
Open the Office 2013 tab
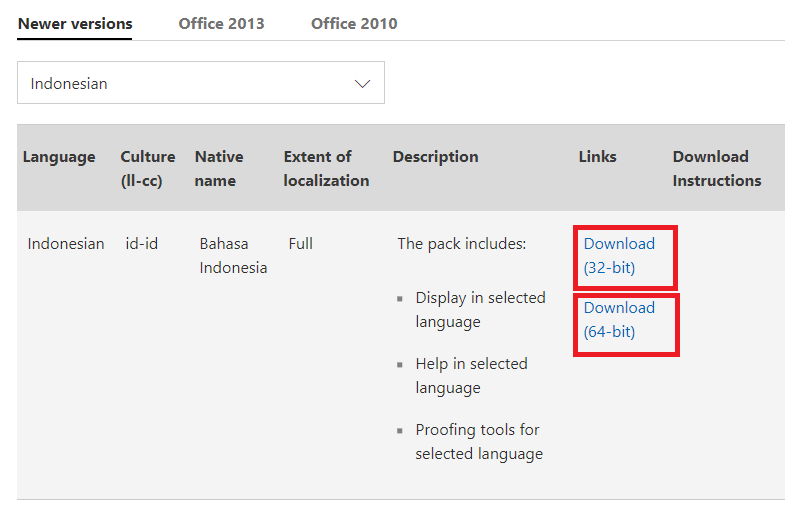[x=221, y=23]
